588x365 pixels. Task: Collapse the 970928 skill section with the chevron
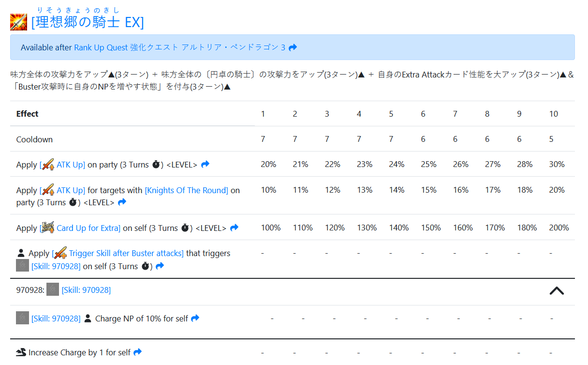pyautogui.click(x=557, y=290)
